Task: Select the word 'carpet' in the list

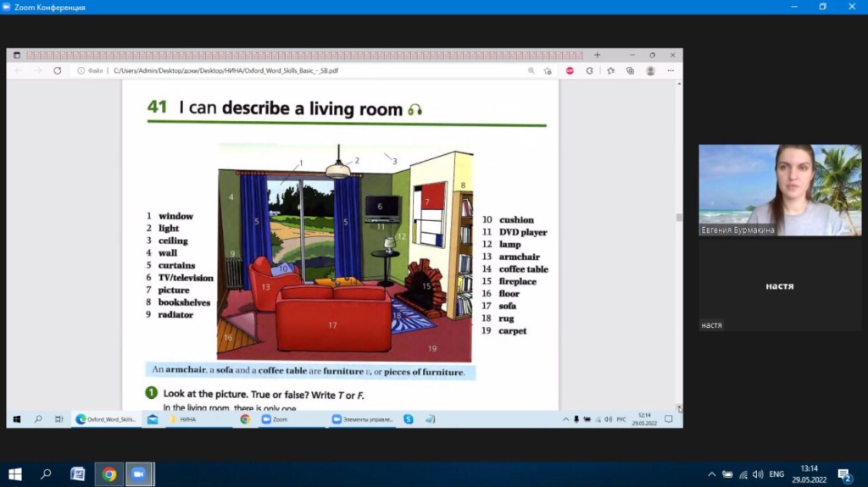Action: (x=513, y=330)
